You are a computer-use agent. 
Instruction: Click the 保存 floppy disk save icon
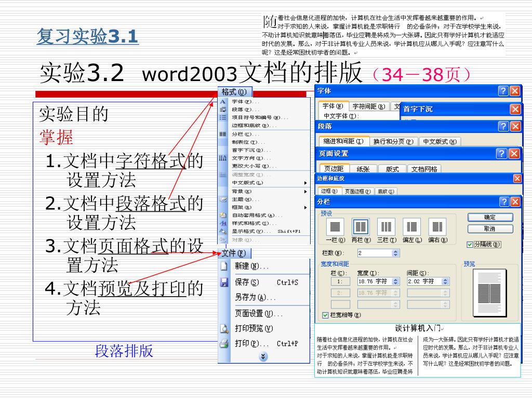[224, 282]
